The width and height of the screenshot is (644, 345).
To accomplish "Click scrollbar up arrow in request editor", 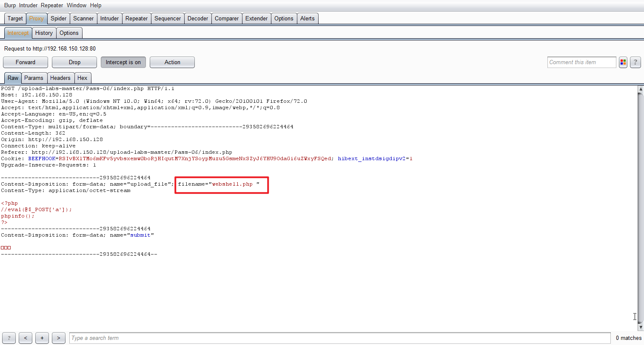I will coord(641,89).
